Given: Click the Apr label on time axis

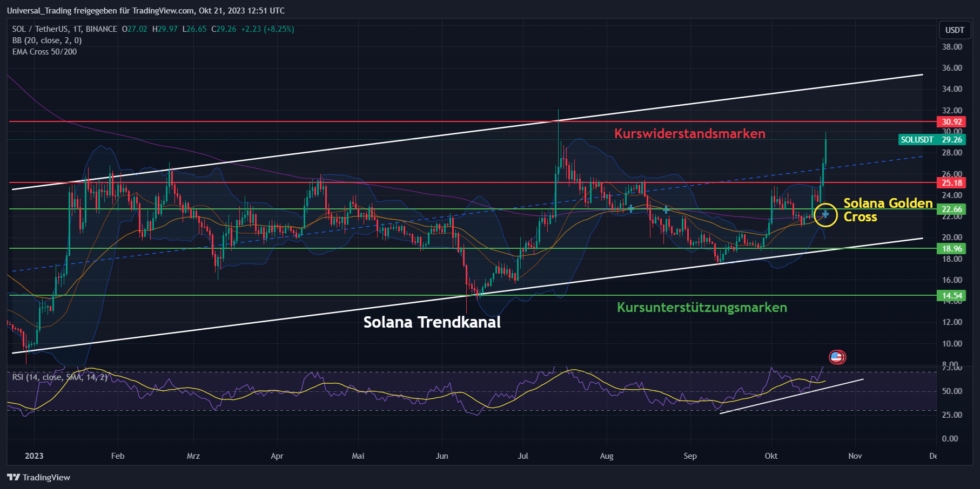Looking at the screenshot, I should 277,456.
